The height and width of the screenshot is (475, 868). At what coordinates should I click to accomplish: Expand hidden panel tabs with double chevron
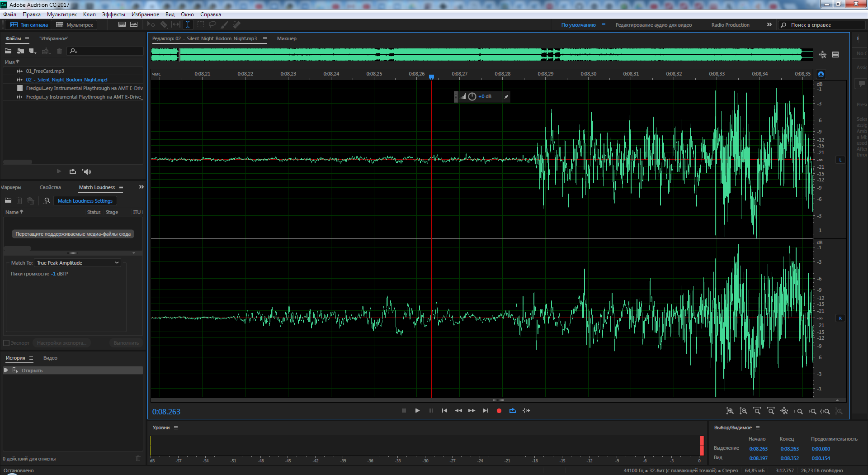tap(142, 187)
